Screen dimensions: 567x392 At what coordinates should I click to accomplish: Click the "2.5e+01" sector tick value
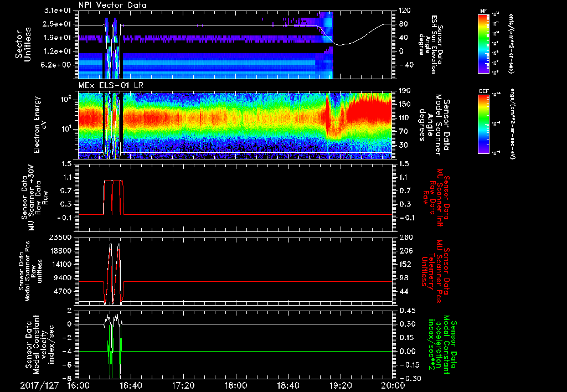(x=58, y=24)
